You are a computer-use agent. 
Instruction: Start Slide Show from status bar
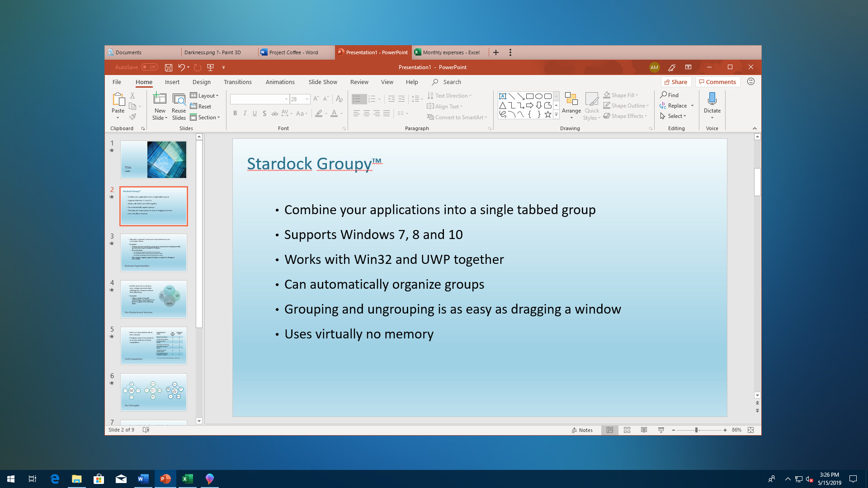pos(660,430)
